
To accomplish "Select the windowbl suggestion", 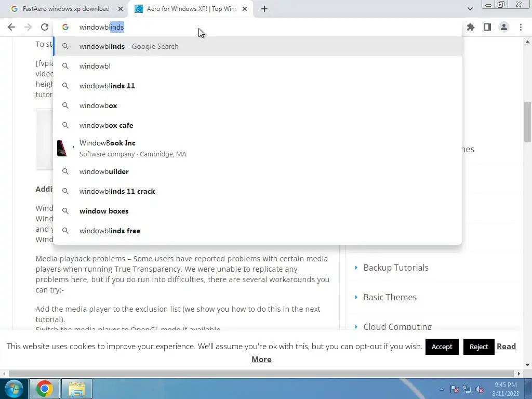I will pos(258,66).
